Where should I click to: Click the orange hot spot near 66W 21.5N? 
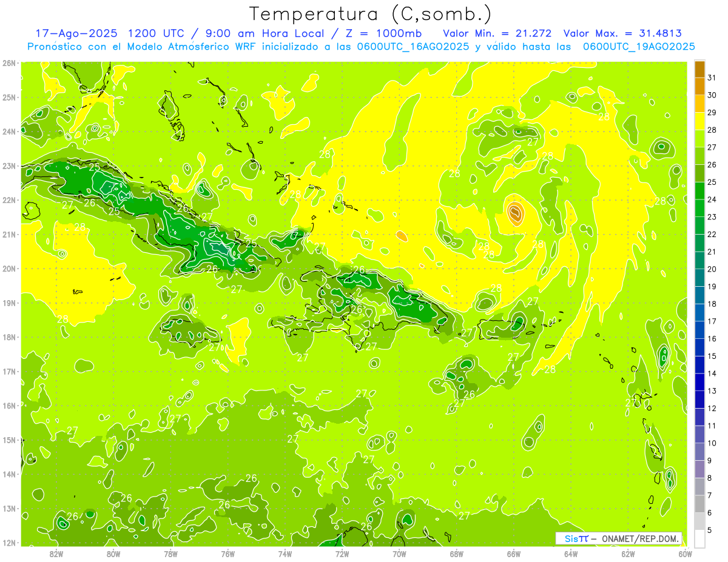point(516,213)
